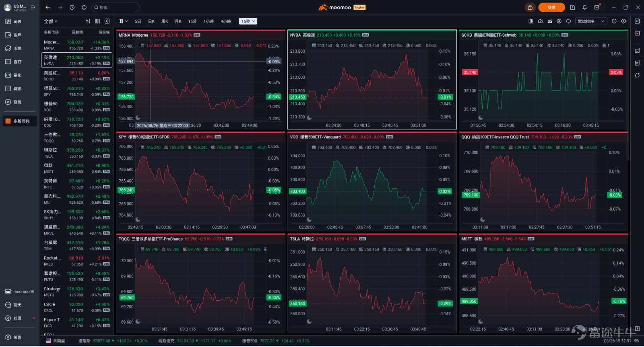Toggle overnight session moon on TQQQ chart

[x=138, y=322]
